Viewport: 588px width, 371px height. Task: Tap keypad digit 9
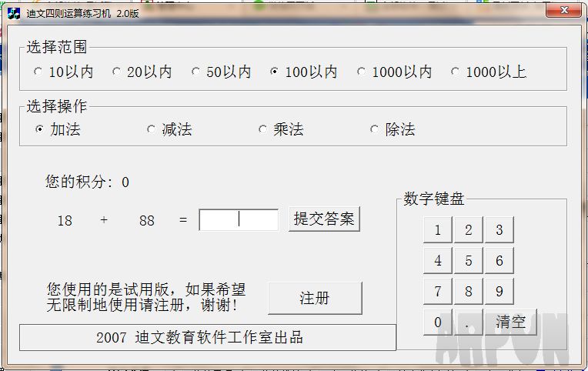[x=499, y=291]
